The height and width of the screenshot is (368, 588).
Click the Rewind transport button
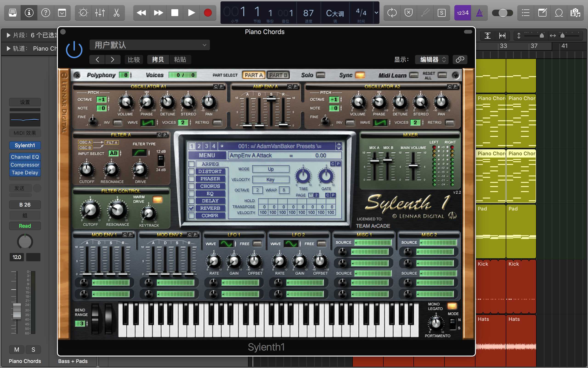coord(141,13)
